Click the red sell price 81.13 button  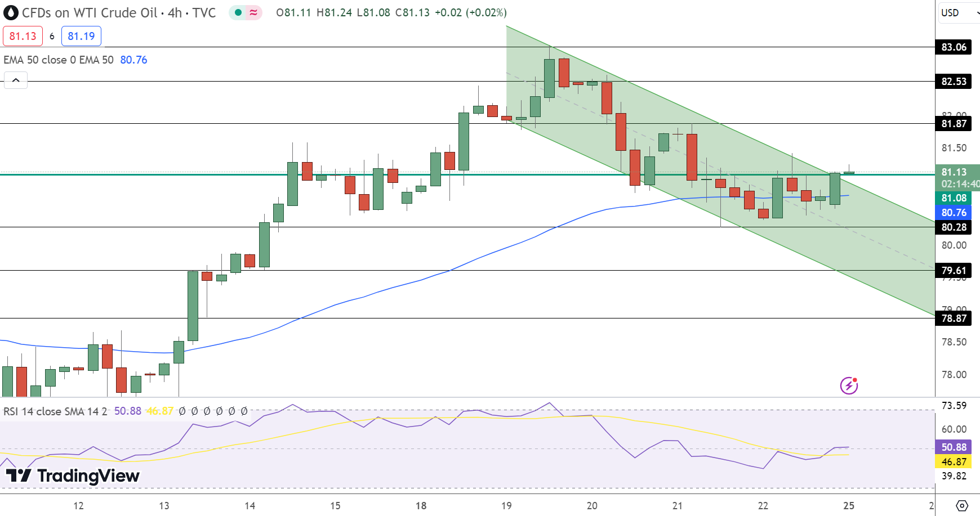click(23, 35)
